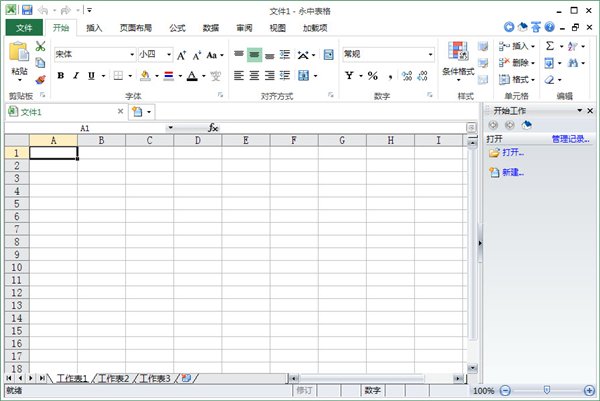Decrease decimal places
The height and width of the screenshot is (401, 600).
(x=422, y=75)
